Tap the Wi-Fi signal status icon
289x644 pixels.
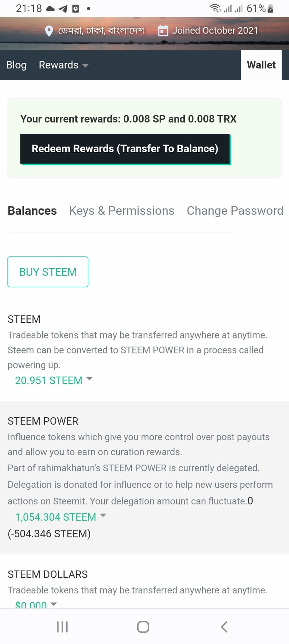215,8
